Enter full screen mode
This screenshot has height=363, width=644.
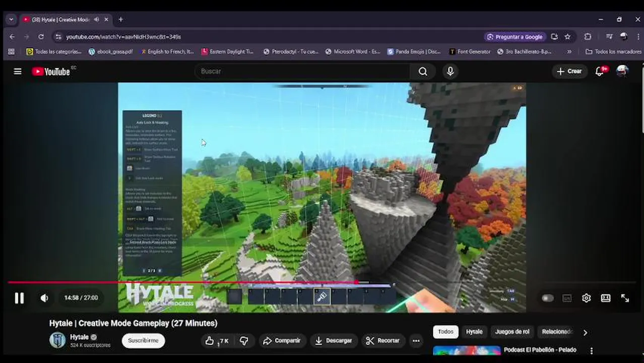tap(625, 298)
